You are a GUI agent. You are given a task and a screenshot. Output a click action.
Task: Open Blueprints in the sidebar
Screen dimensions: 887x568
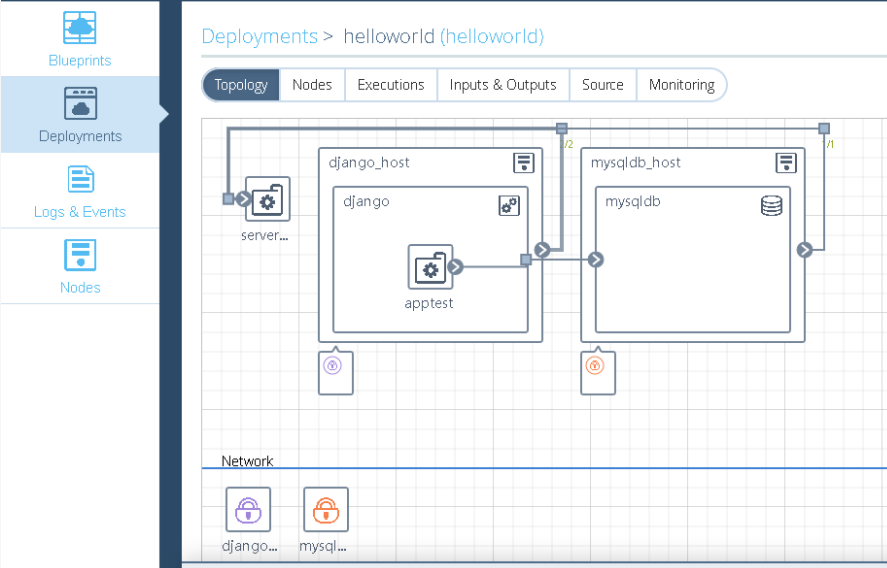point(80,39)
